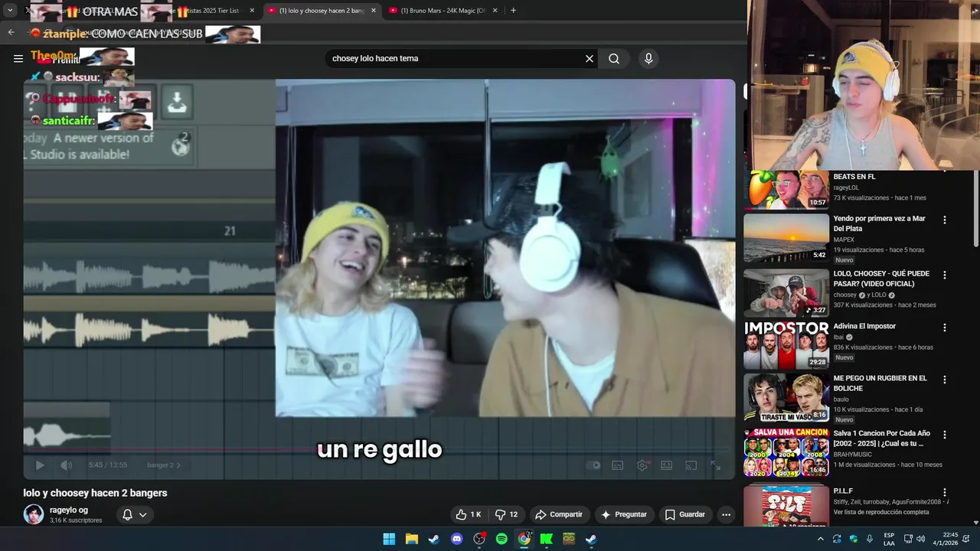Screen dimensions: 980x551
Task: Open the Windows Start menu
Action: coord(389,539)
